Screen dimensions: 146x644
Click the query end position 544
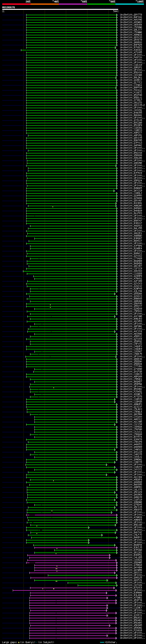[115, 11]
